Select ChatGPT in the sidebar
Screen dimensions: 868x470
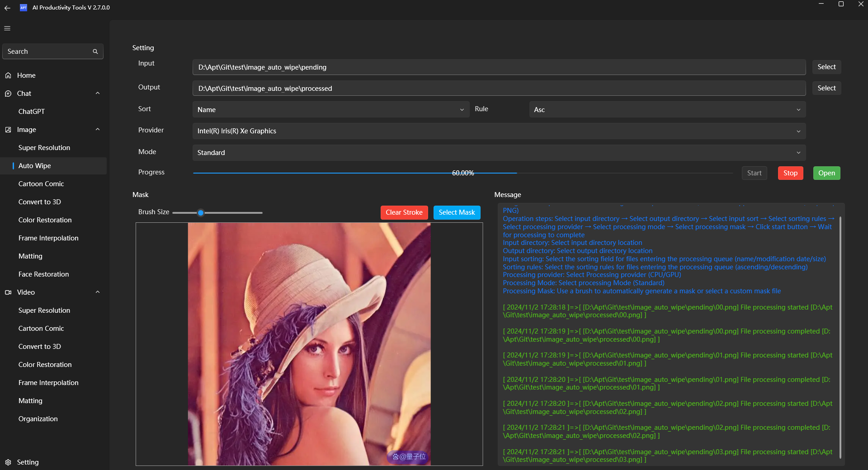pos(32,112)
